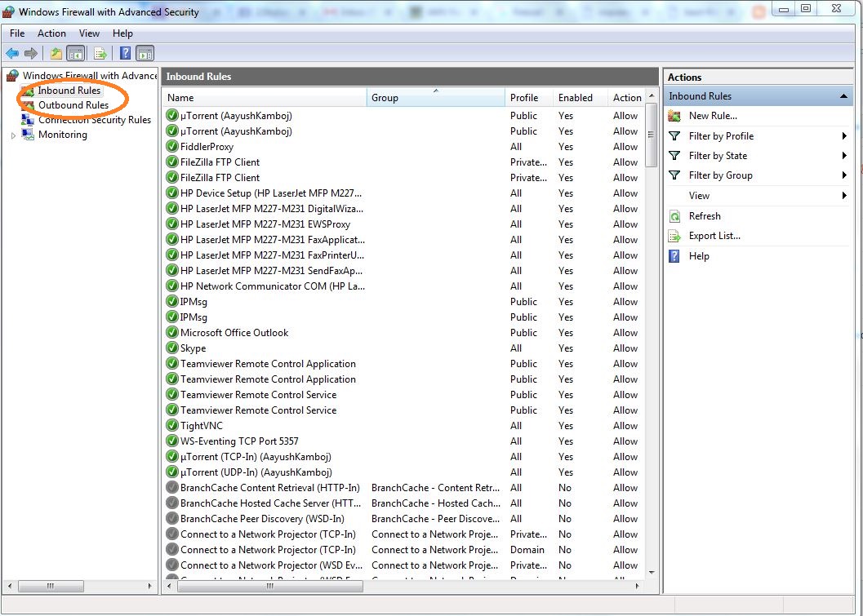Click the Refresh icon in Actions pane

point(675,215)
